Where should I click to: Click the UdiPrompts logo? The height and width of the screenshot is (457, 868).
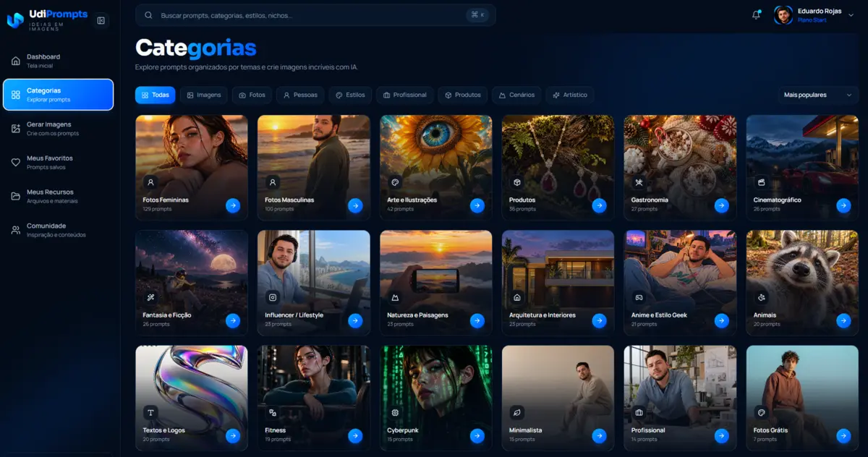[48, 19]
